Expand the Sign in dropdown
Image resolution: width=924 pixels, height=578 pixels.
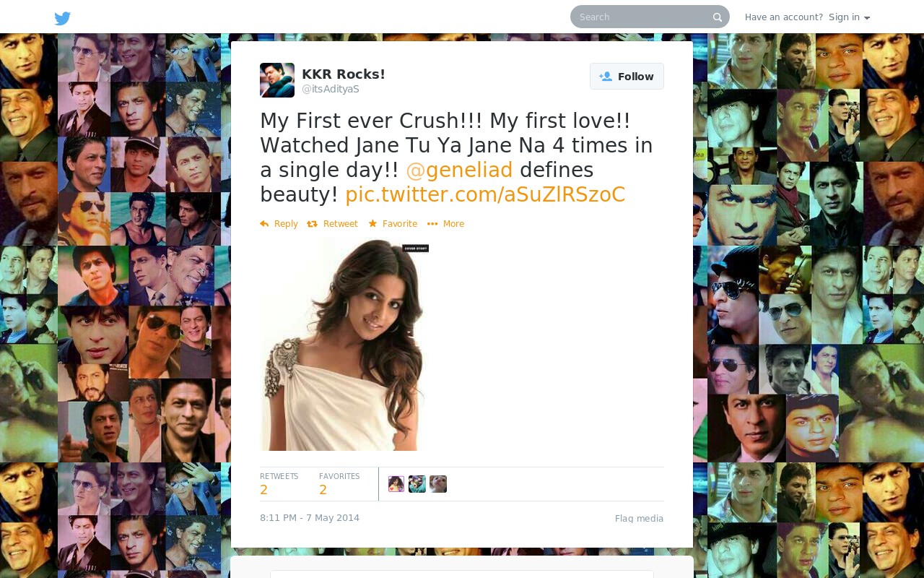click(x=849, y=17)
